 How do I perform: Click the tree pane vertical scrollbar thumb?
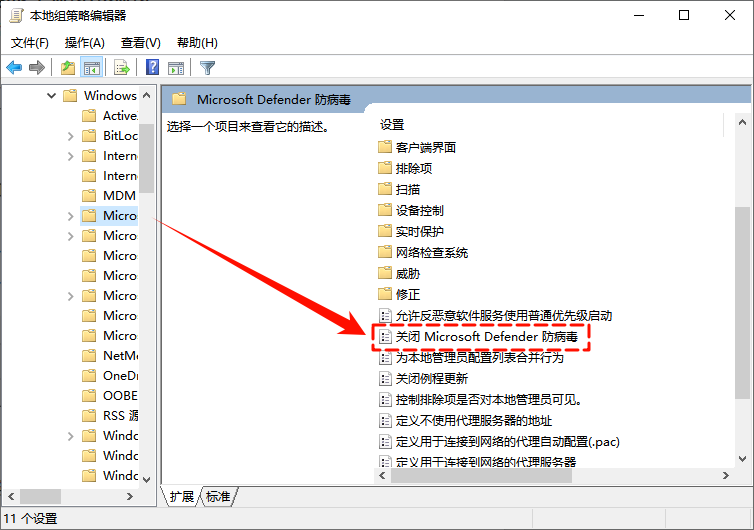pos(147,158)
